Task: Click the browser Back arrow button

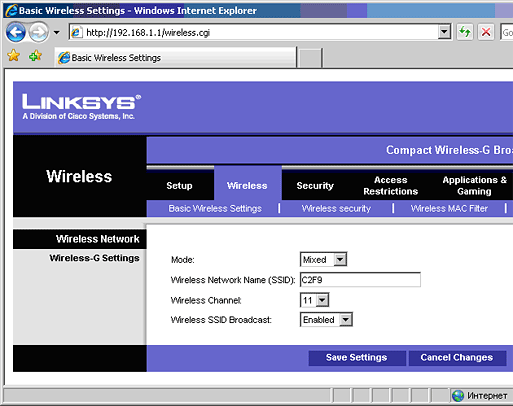Action: [x=15, y=32]
